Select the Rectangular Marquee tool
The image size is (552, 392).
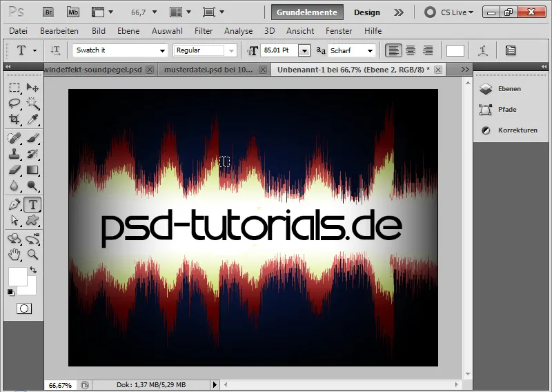point(14,88)
